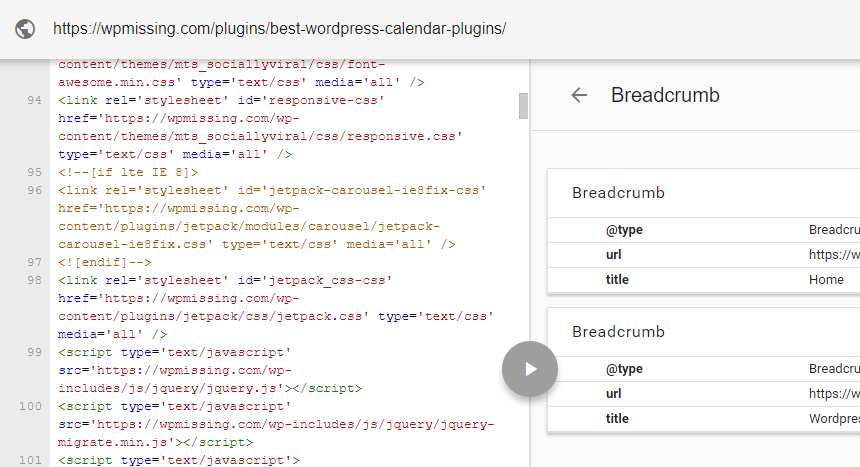Image resolution: width=860 pixels, height=467 pixels.
Task: Go back using the Breadcrumb arrow
Action: coord(579,95)
